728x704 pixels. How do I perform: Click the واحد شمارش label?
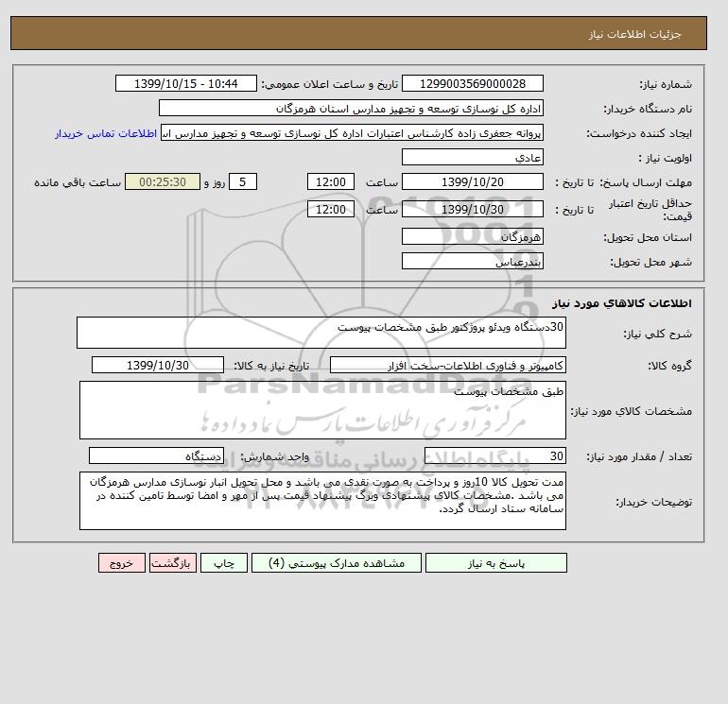(274, 456)
